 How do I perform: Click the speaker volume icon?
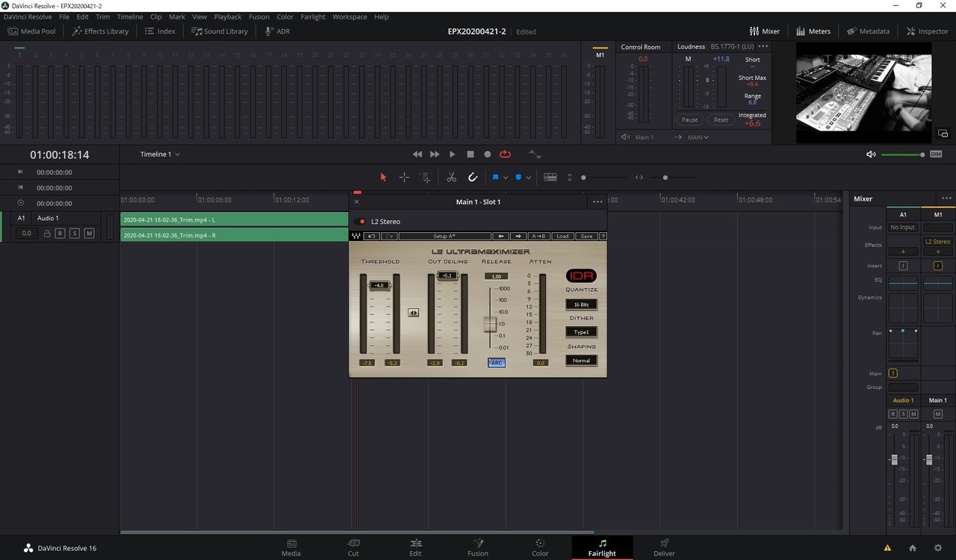pos(871,155)
